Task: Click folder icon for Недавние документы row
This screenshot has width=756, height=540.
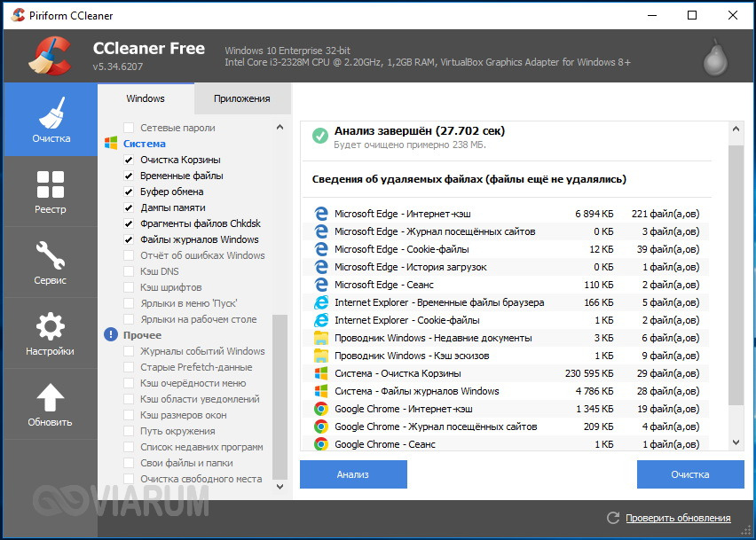Action: pos(320,338)
